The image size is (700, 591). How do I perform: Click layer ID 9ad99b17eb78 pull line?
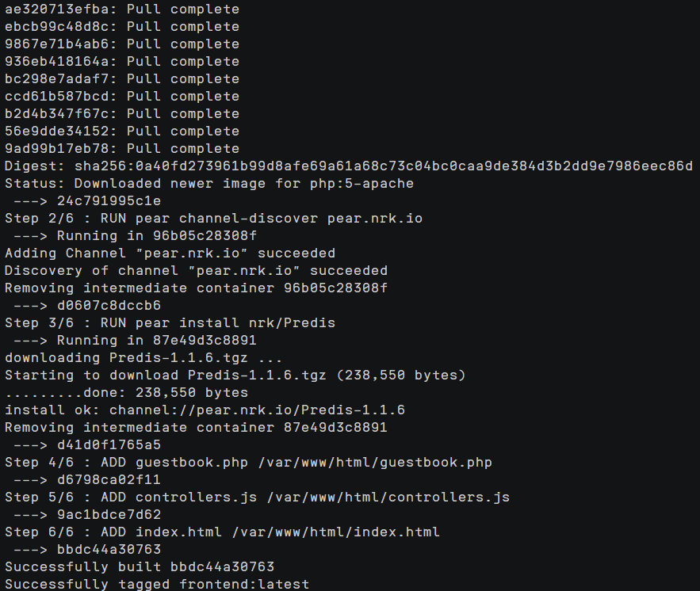click(121, 148)
